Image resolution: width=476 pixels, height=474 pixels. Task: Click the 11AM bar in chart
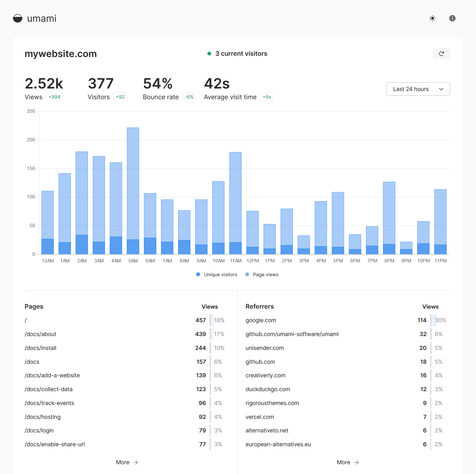tap(235, 197)
